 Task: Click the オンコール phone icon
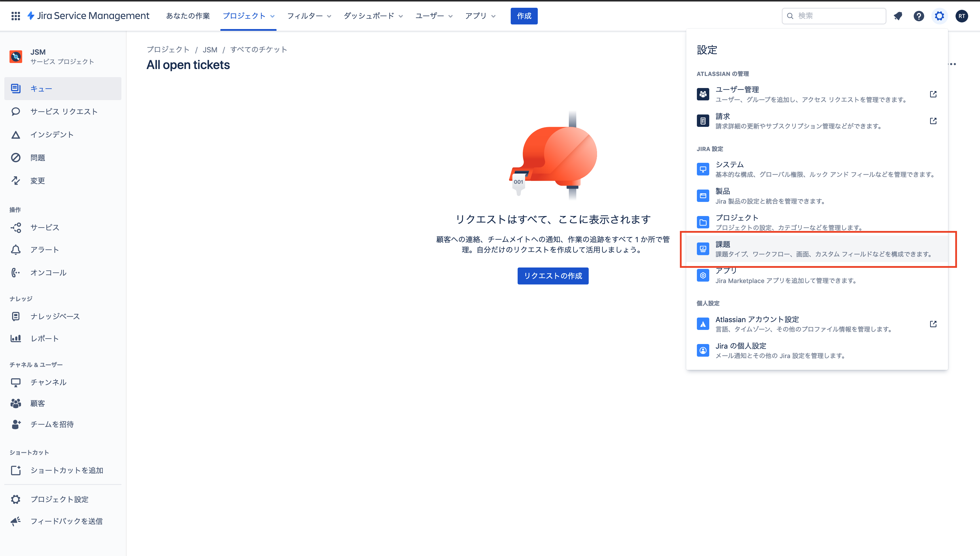[16, 273]
